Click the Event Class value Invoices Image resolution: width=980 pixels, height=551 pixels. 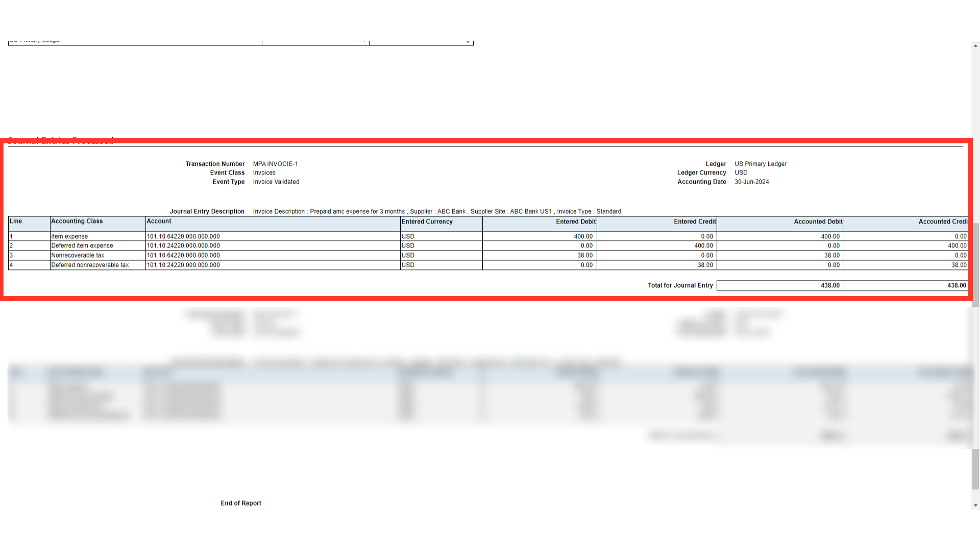click(264, 172)
